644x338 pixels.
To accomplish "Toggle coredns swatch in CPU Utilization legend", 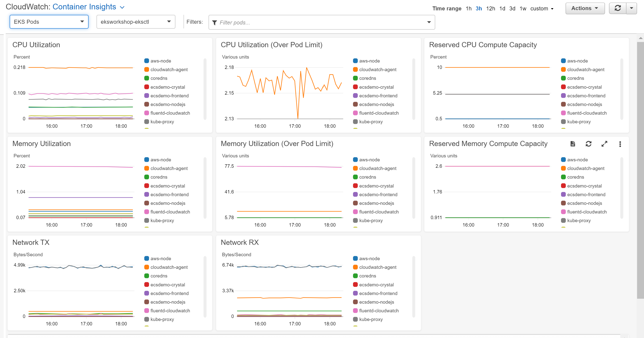I will [147, 78].
